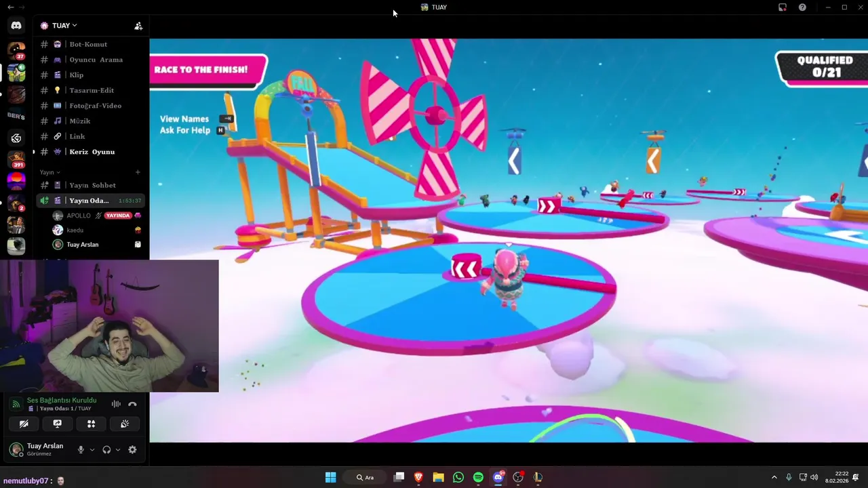Click Windows taskbar search box
This screenshot has height=488, width=868.
point(366,477)
